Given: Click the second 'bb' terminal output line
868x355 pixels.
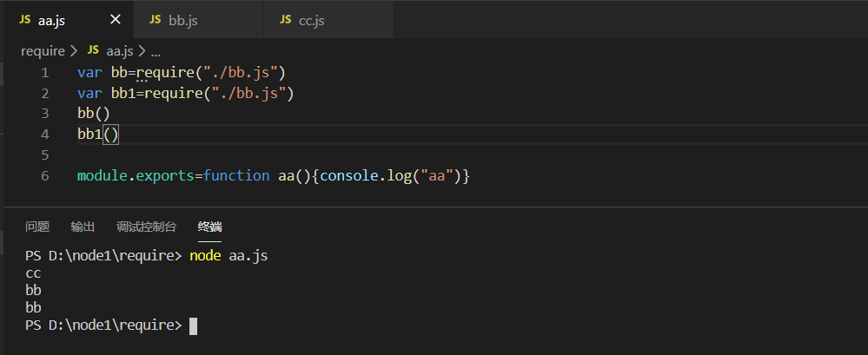Looking at the screenshot, I should point(33,308).
